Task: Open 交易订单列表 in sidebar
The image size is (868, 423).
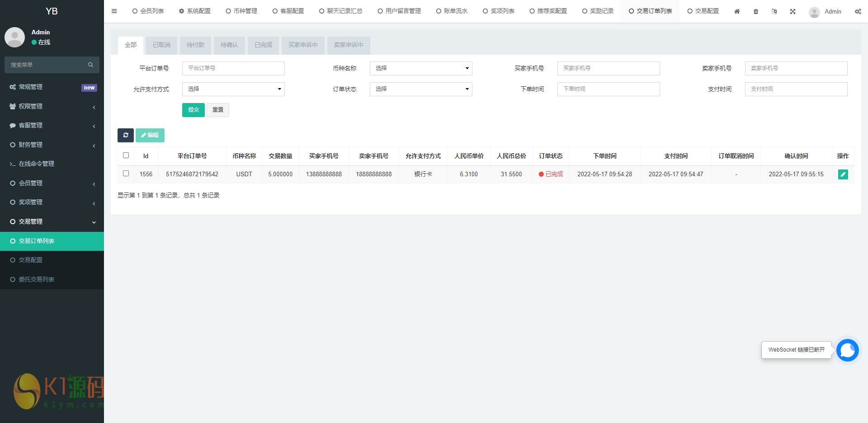Action: coord(52,241)
